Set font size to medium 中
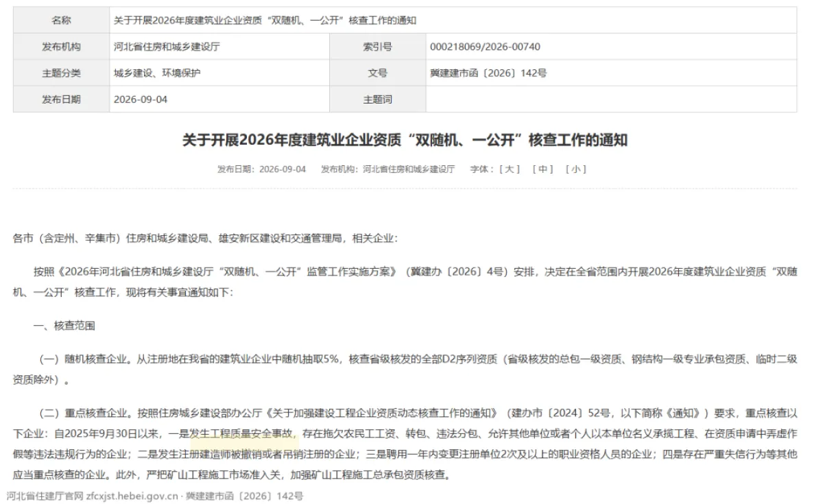Viewport: 823px width, 504px height. point(542,169)
